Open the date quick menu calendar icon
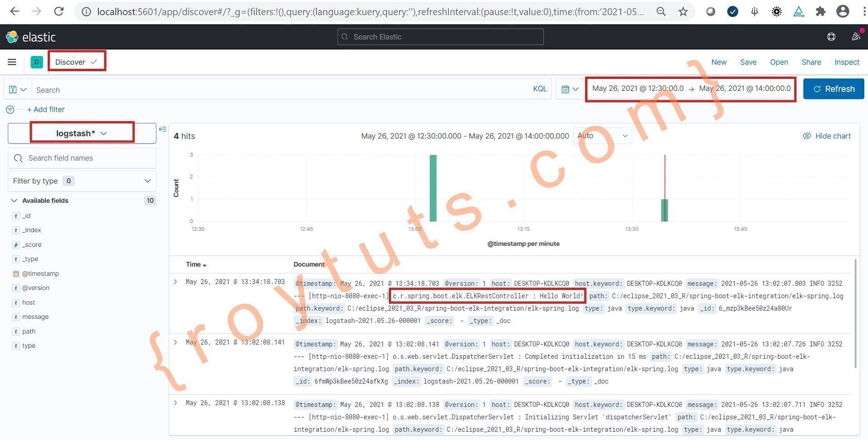The width and height of the screenshot is (868, 440). (x=570, y=89)
